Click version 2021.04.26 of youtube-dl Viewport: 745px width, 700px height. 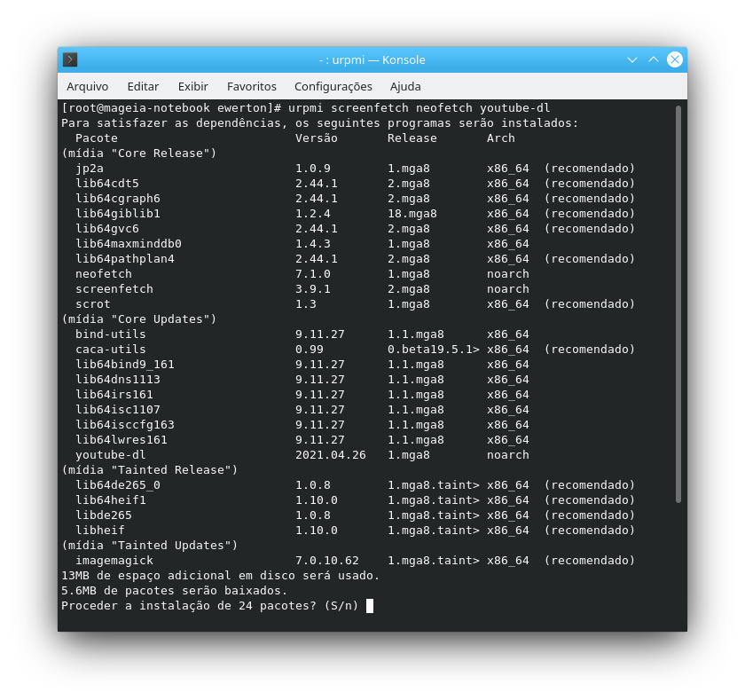tap(331, 455)
